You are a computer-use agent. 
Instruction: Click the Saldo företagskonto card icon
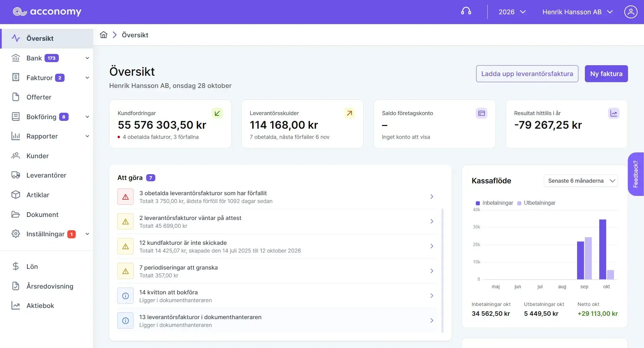point(482,113)
